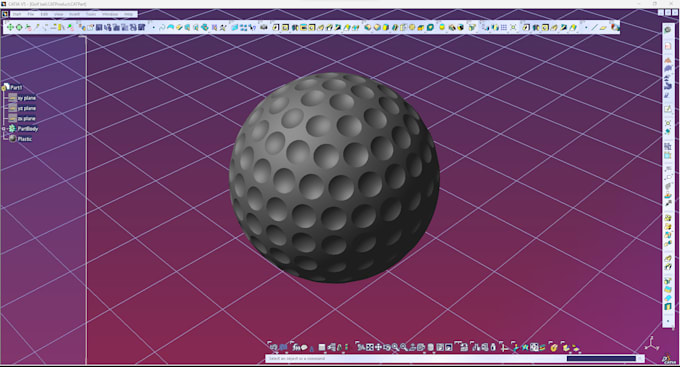The width and height of the screenshot is (680, 367).
Task: Click the command input field 'Select an object or a command'
Action: tap(415, 359)
